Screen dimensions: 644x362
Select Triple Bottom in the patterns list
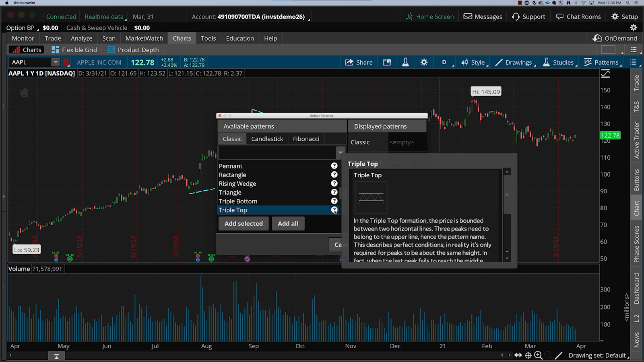point(238,201)
